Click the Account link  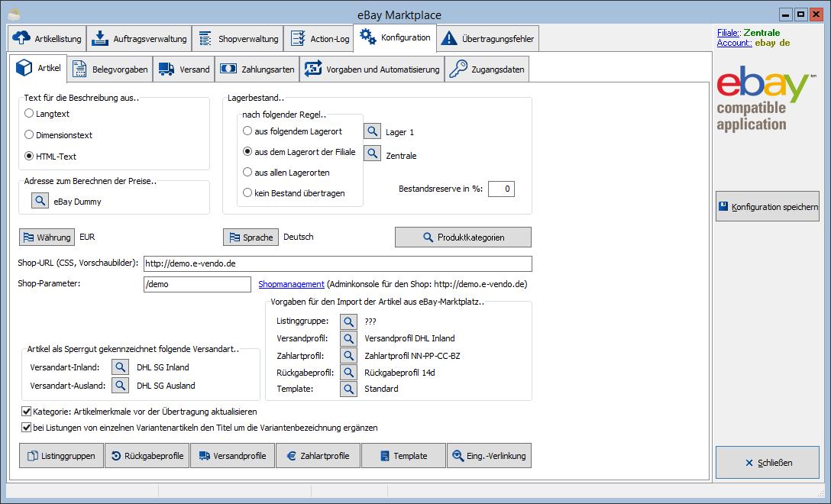(x=734, y=43)
